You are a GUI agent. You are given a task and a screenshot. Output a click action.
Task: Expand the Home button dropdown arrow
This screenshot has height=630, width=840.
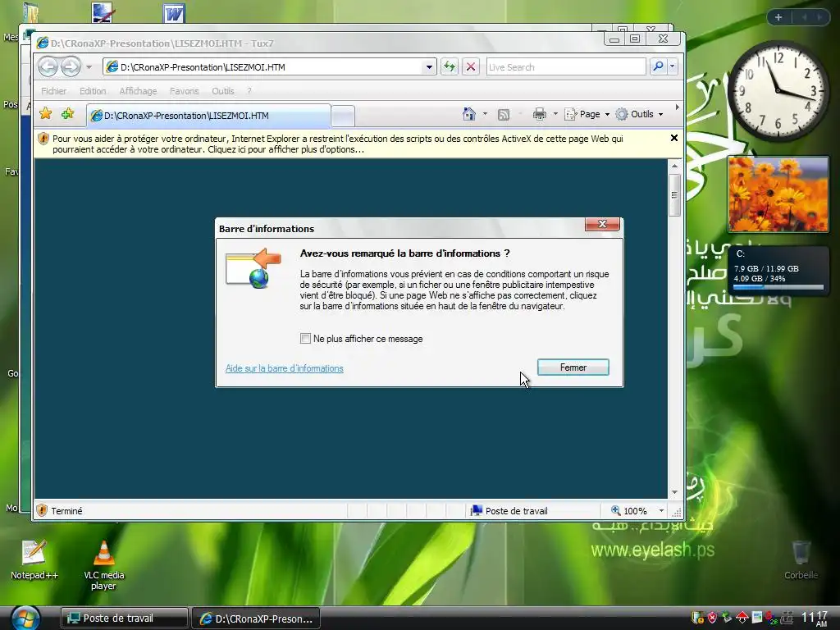pyautogui.click(x=485, y=113)
